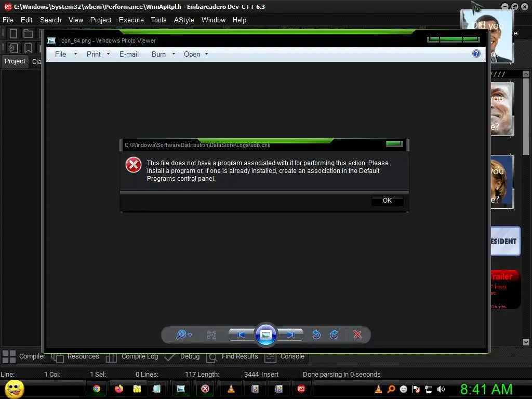Open the File dropdown in Photo Viewer
Screen dimensions: 532x399
click(x=66, y=54)
